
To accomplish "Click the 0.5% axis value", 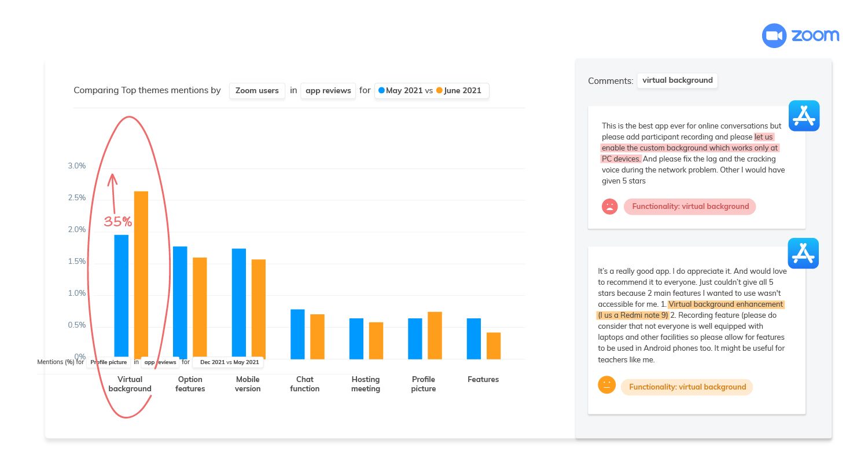I will pos(76,325).
